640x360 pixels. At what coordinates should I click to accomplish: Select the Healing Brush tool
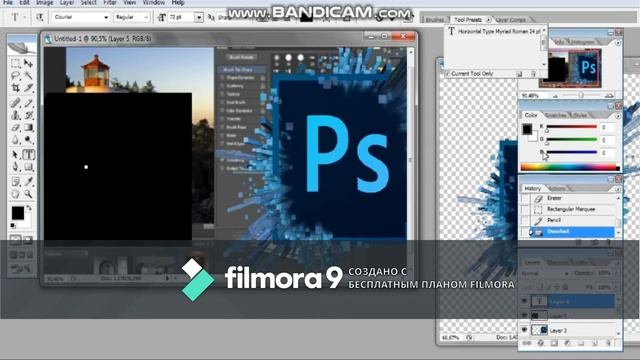[16, 102]
